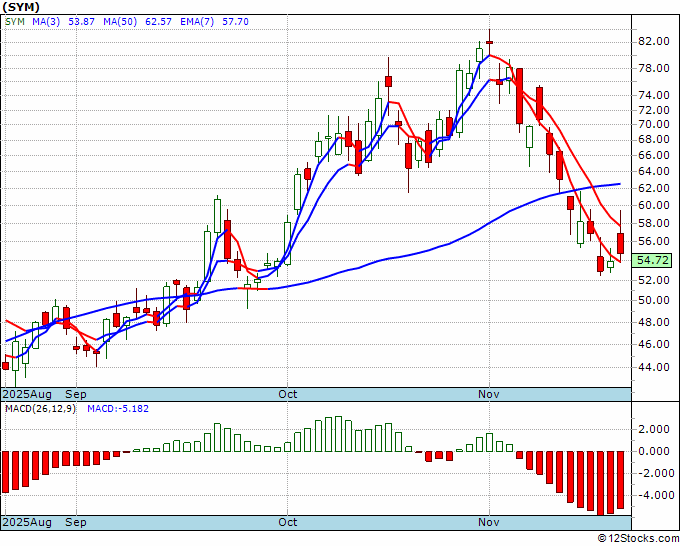Click the 66.00 price axis label
Image resolution: width=680 pixels, height=546 pixels.
coord(653,155)
